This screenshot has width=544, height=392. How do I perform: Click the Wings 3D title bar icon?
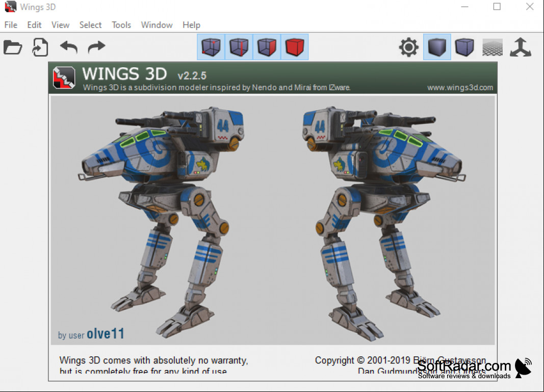10,7
